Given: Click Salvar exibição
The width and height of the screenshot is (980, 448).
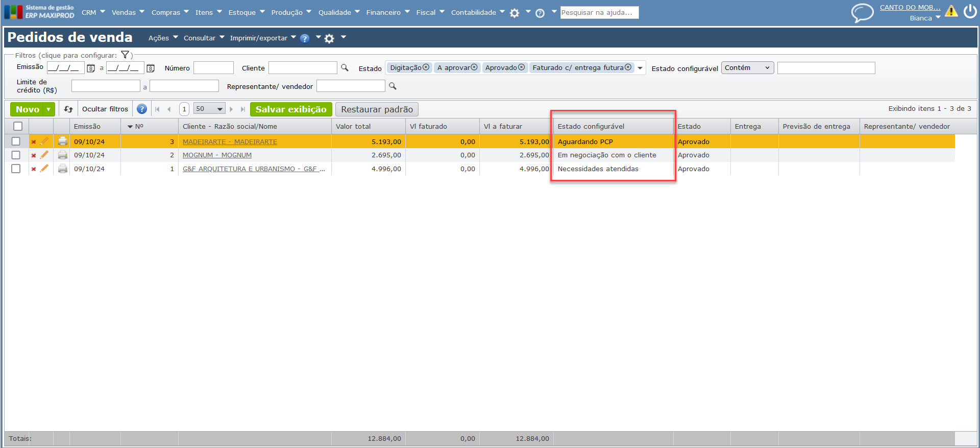Looking at the screenshot, I should (291, 109).
